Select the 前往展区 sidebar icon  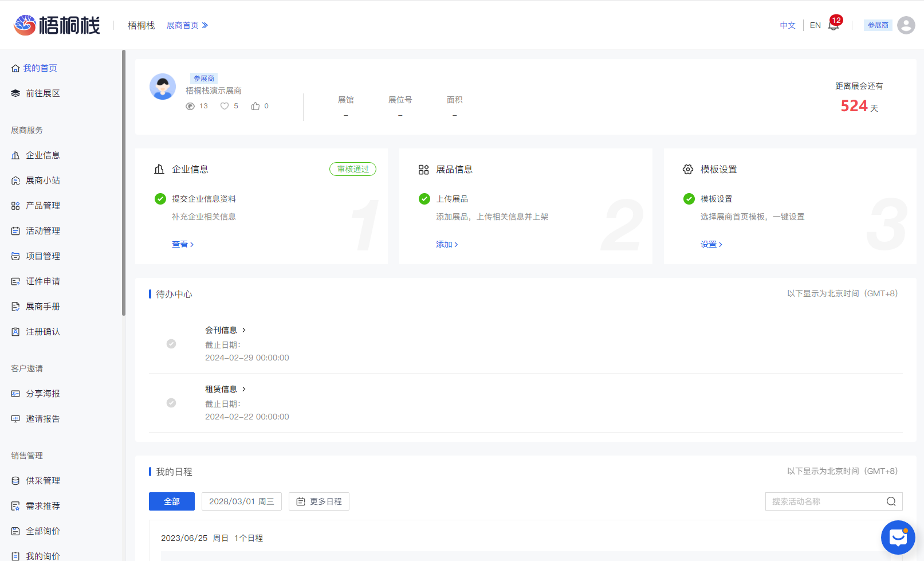(15, 93)
